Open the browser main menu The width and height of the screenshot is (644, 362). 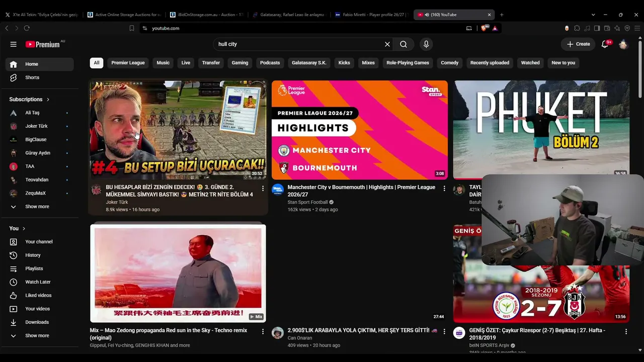click(637, 28)
